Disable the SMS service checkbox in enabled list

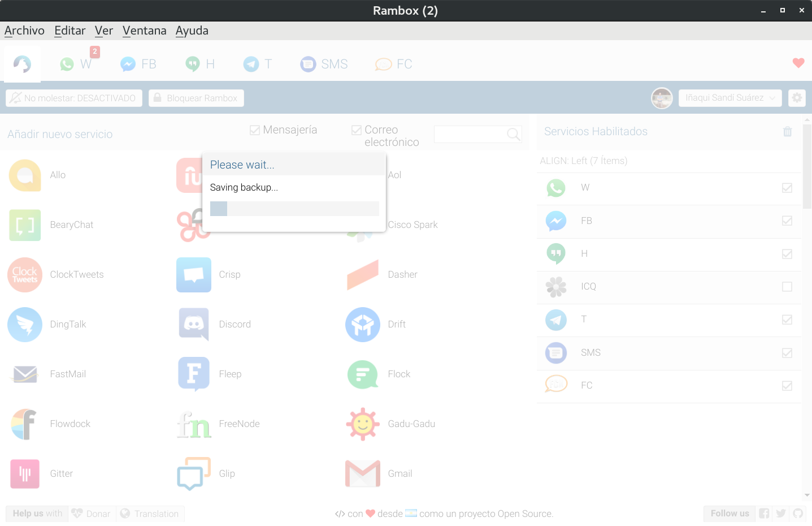(x=787, y=353)
